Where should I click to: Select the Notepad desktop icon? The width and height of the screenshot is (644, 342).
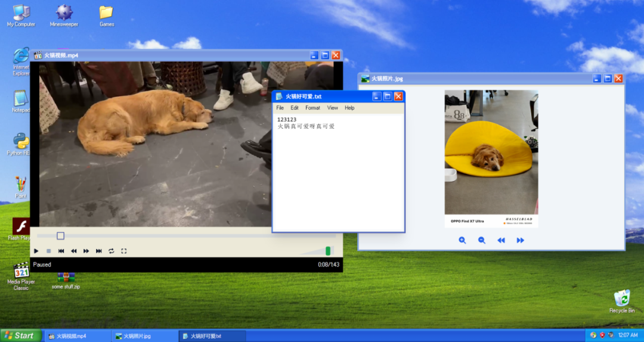click(20, 101)
